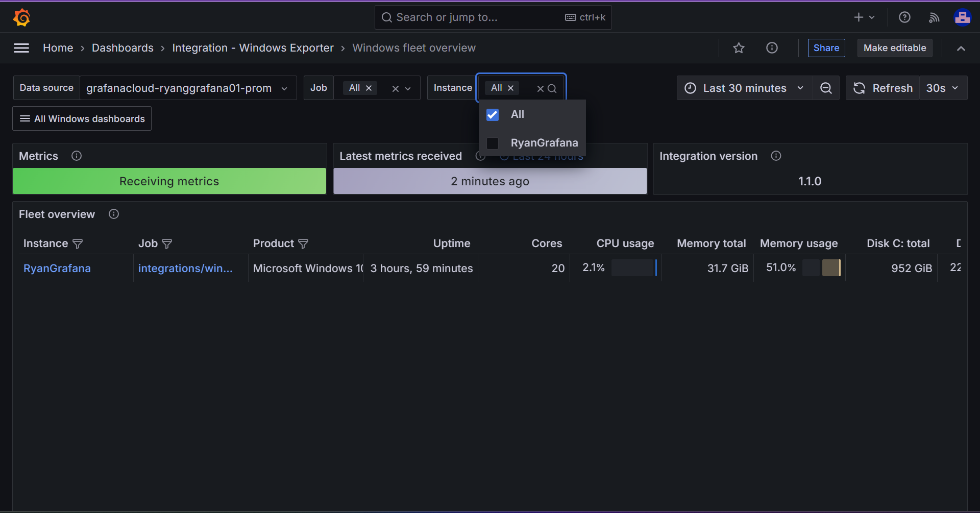This screenshot has height=513, width=980.
Task: Open the integrations/win... job link
Action: tap(185, 268)
